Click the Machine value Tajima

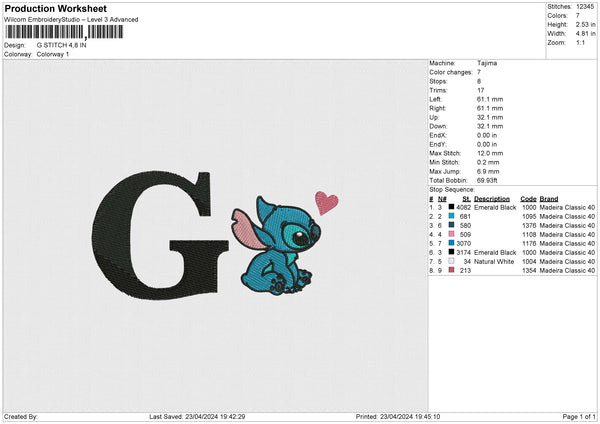(487, 63)
